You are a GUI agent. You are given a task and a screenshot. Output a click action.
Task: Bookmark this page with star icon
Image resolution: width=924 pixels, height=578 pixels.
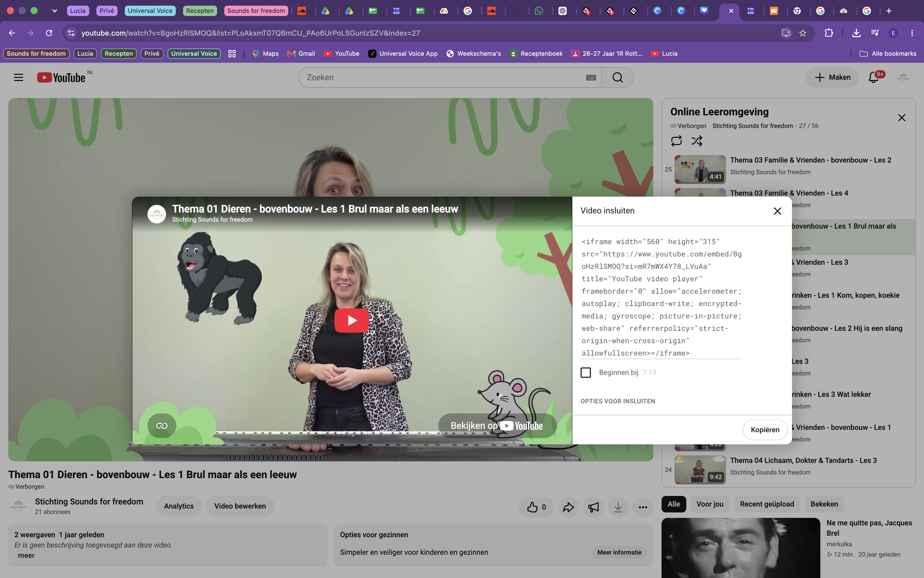tap(803, 33)
